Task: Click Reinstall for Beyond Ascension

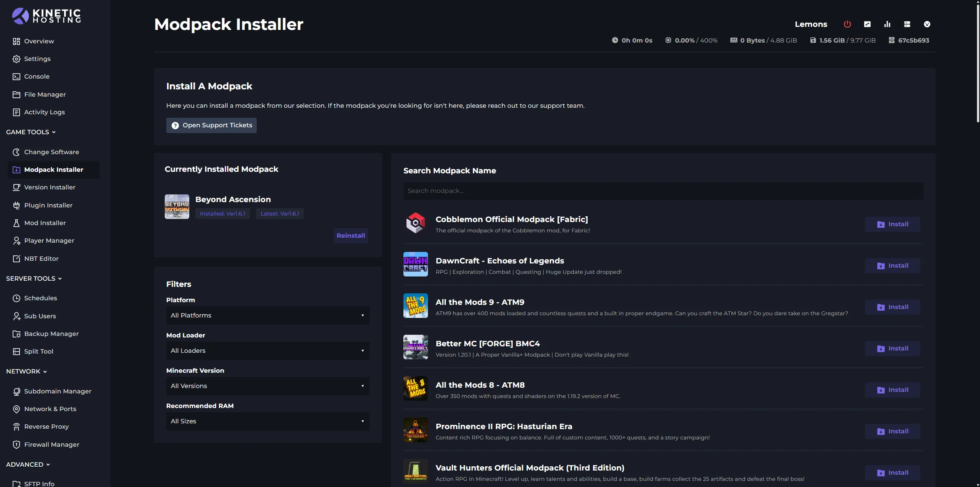Action: point(351,235)
